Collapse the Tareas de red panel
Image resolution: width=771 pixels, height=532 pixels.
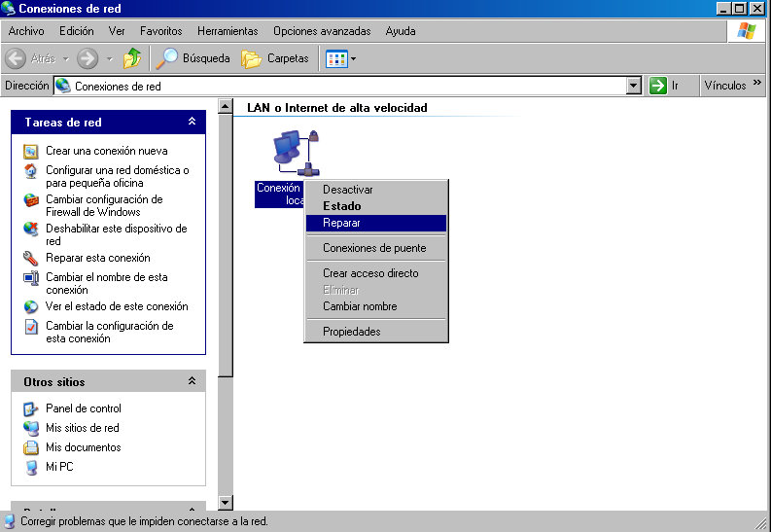coord(192,122)
